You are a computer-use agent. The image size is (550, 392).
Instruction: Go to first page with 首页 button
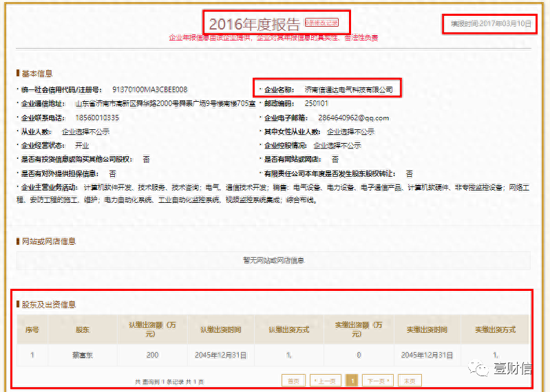coord(293,381)
